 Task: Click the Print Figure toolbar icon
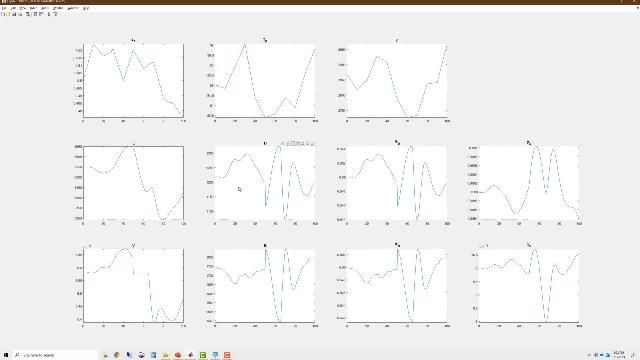20,14
